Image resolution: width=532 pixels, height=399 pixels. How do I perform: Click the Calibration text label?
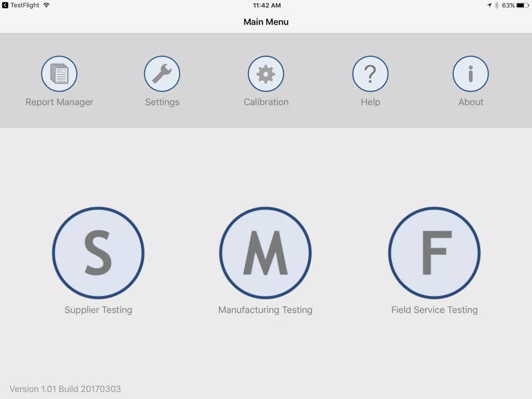click(x=266, y=102)
